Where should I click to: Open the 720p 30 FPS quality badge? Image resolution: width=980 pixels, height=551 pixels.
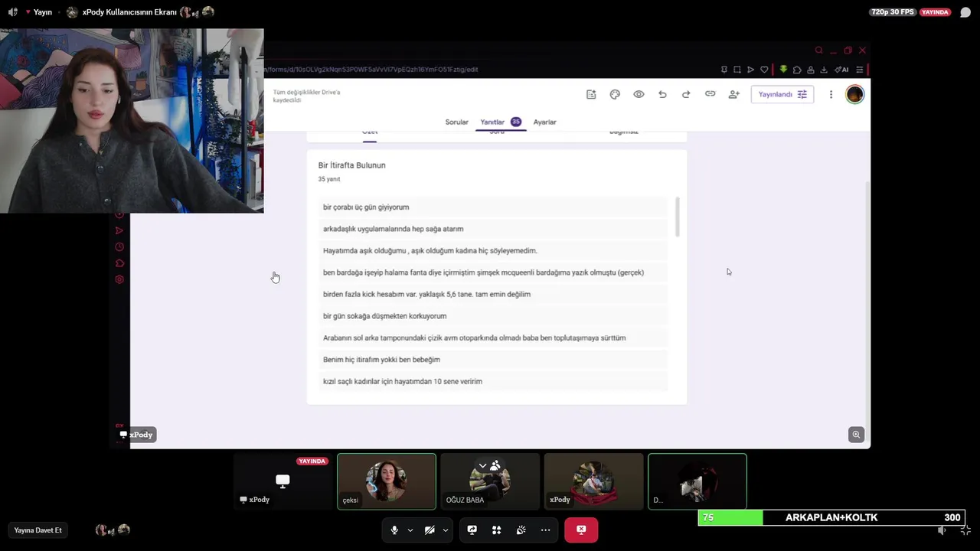point(893,12)
